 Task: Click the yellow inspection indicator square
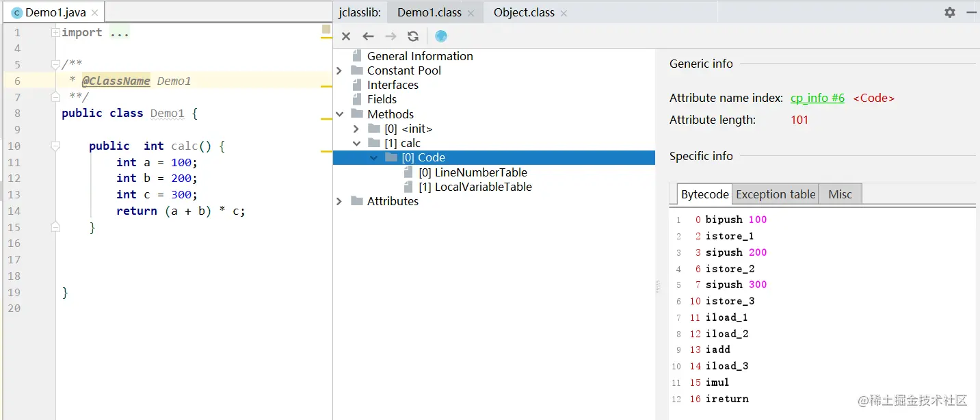pyautogui.click(x=326, y=29)
